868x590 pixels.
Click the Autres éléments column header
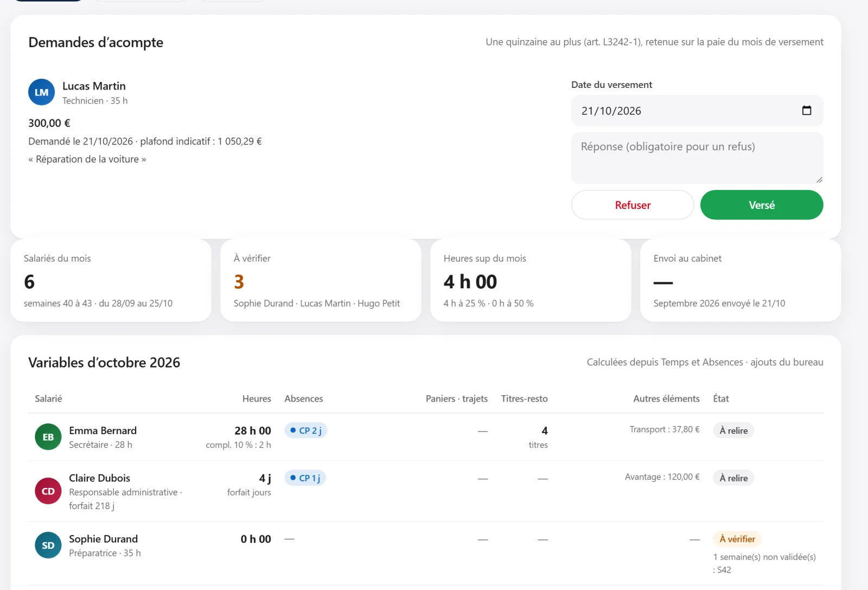(667, 398)
